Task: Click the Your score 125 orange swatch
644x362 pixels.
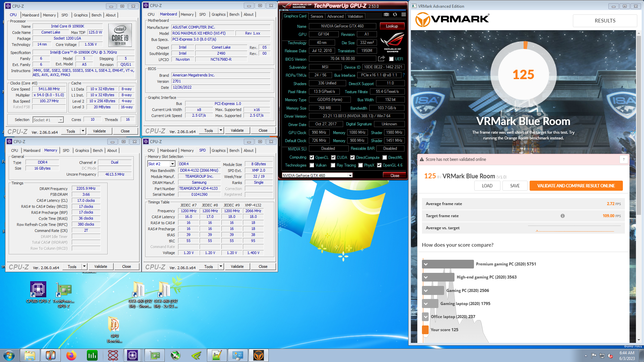Action: click(425, 330)
